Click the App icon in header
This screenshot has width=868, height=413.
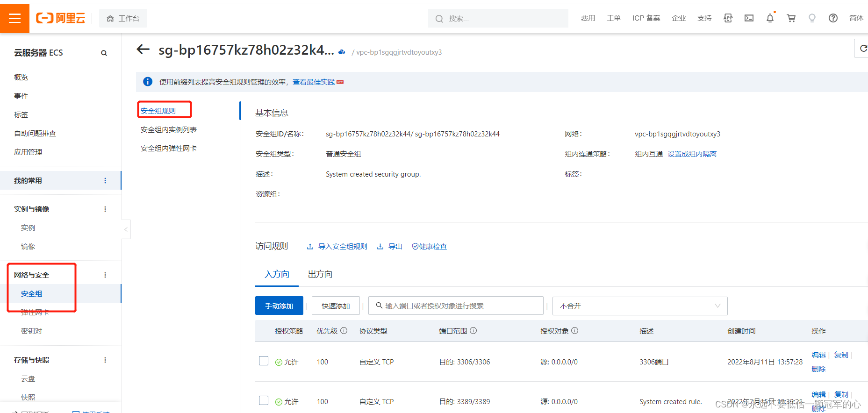tap(728, 18)
